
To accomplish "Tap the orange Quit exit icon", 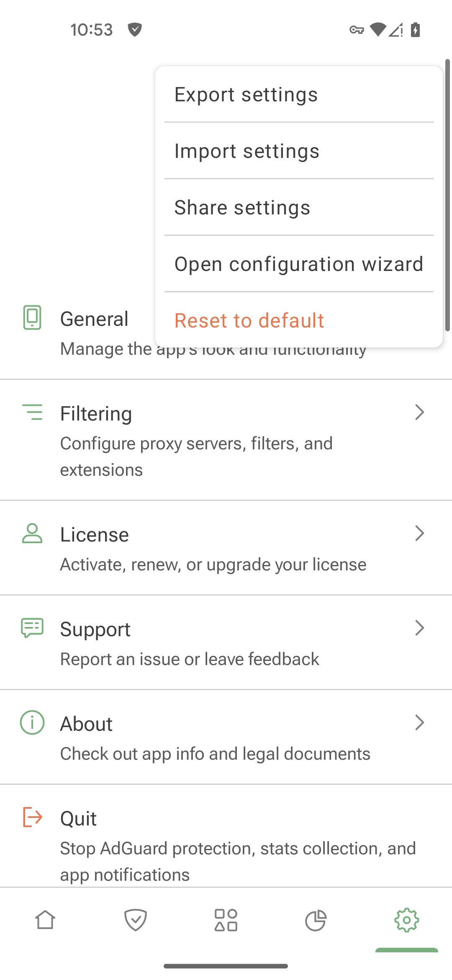I will tap(32, 817).
